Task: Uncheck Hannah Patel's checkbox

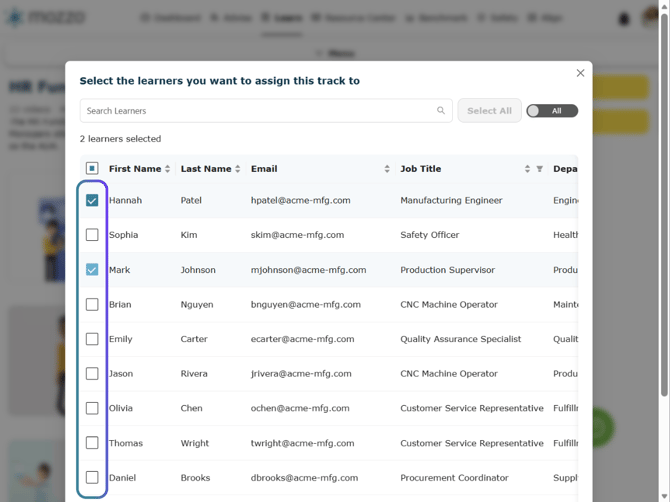Action: pyautogui.click(x=92, y=200)
